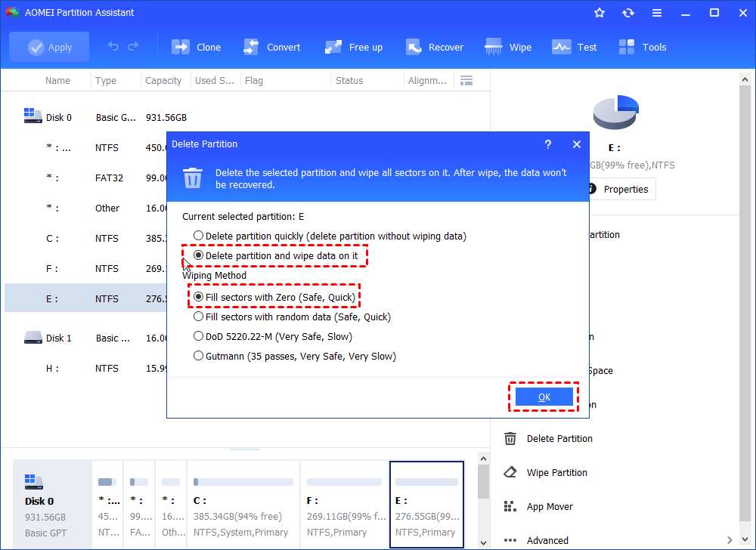756x550 pixels.
Task: Open the Test toolbar menu
Action: pos(575,47)
